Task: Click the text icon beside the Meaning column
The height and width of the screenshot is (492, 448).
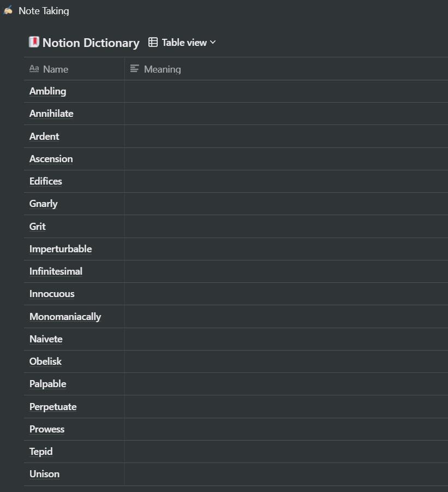Action: (x=134, y=69)
